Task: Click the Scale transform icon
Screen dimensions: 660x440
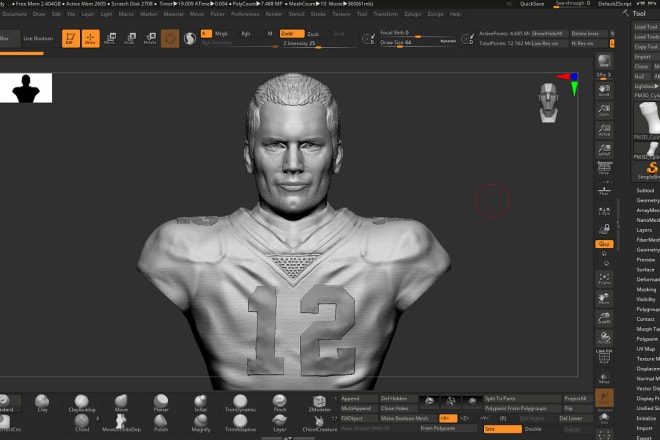Action: pyautogui.click(x=130, y=38)
